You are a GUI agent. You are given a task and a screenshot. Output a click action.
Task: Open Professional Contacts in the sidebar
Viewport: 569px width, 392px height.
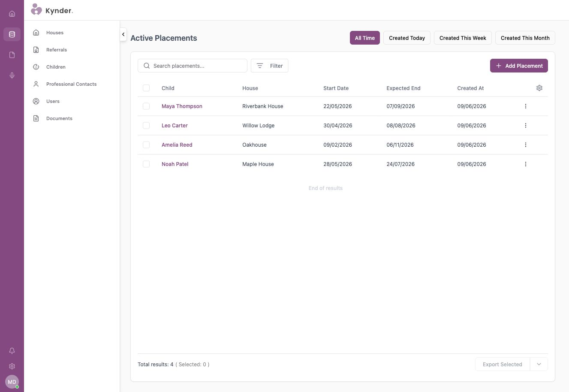pos(72,84)
